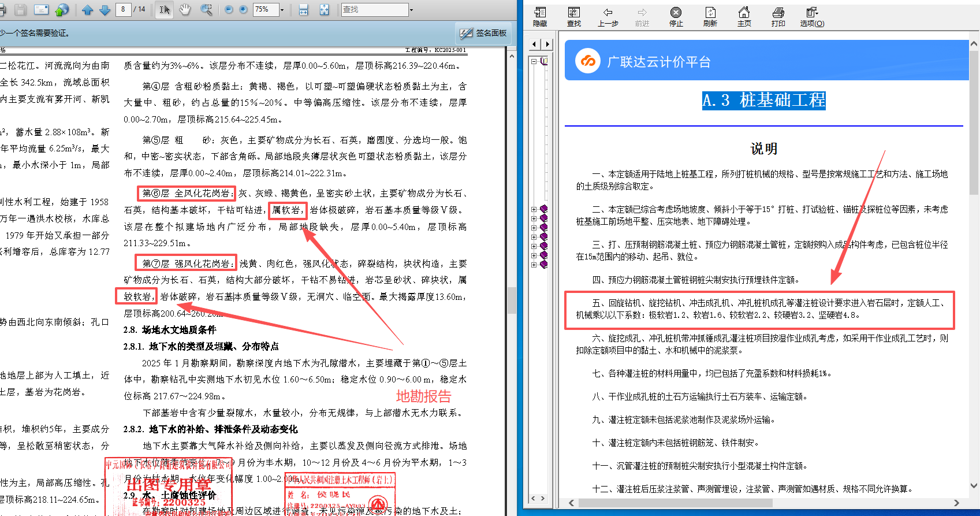The width and height of the screenshot is (980, 516).
Task: Collapse the root book node in tree
Action: [x=534, y=61]
